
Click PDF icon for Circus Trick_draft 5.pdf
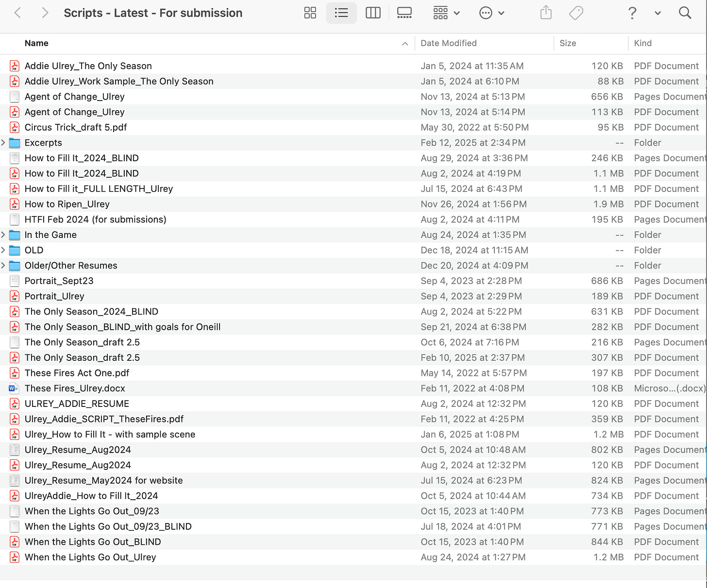pos(15,127)
